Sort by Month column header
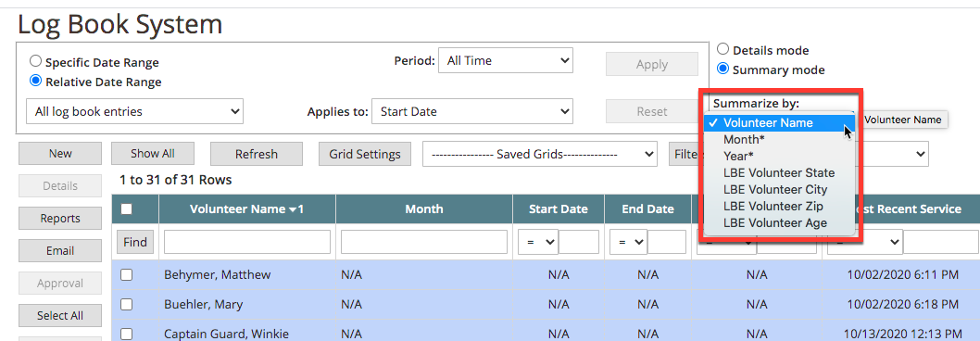 pyautogui.click(x=423, y=209)
